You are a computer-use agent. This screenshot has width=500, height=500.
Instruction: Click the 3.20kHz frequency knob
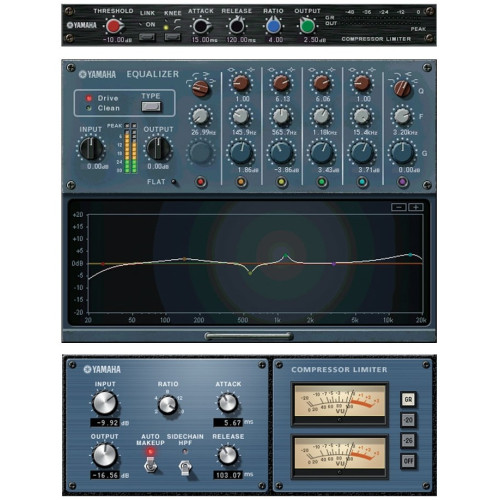[x=403, y=116]
